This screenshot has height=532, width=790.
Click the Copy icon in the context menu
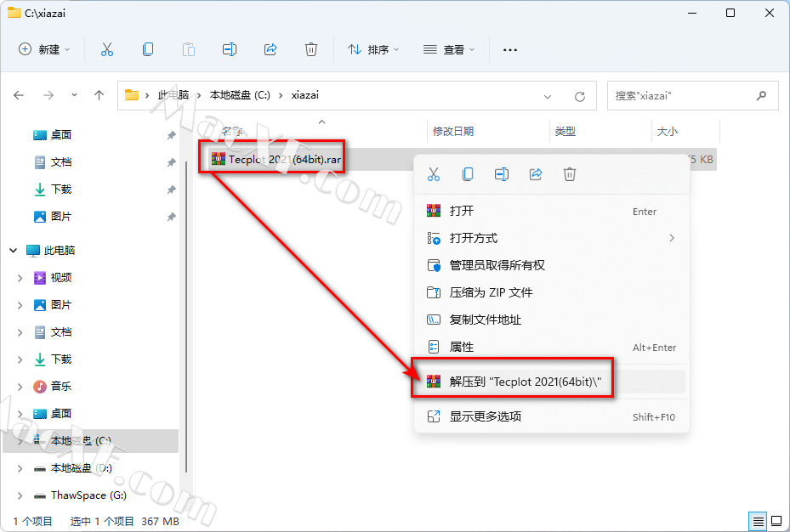(468, 174)
